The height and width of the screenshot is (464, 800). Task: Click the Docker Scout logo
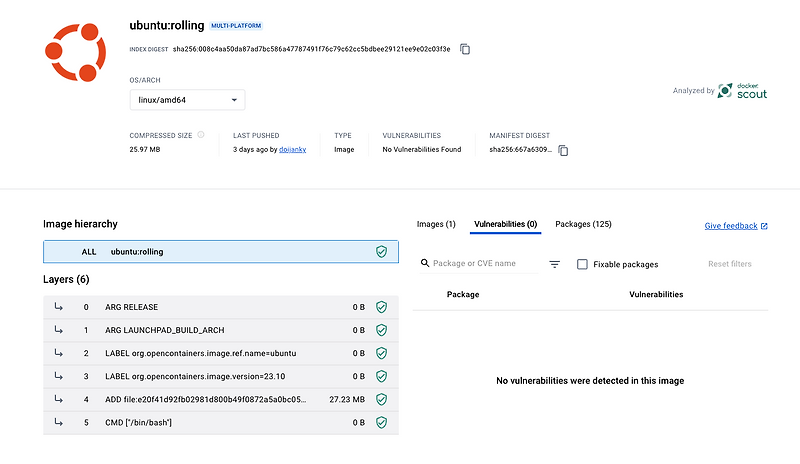pos(742,91)
